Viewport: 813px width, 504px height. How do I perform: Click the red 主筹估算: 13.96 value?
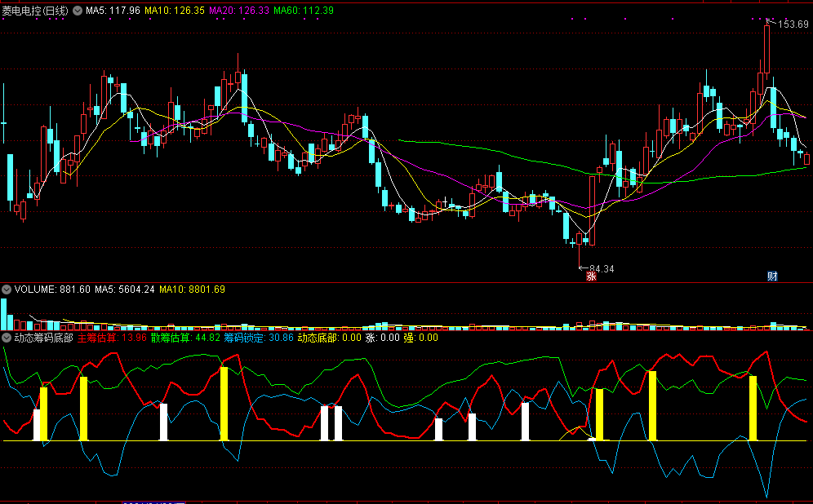[x=112, y=338]
